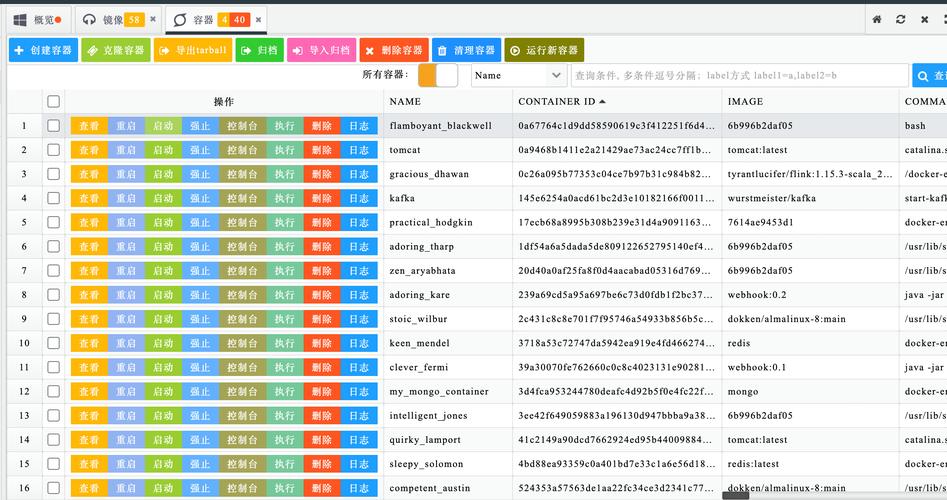Click the refresh icon in top-right toolbar

coord(901,19)
